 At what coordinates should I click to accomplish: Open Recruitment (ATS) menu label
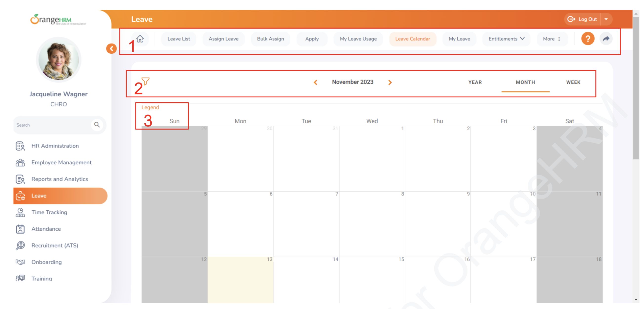(x=55, y=245)
